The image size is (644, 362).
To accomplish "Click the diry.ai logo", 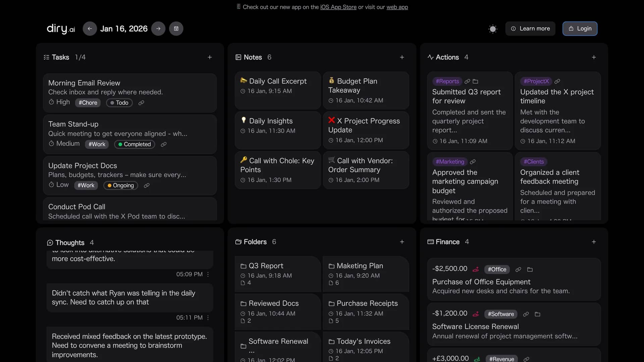I will tap(61, 29).
